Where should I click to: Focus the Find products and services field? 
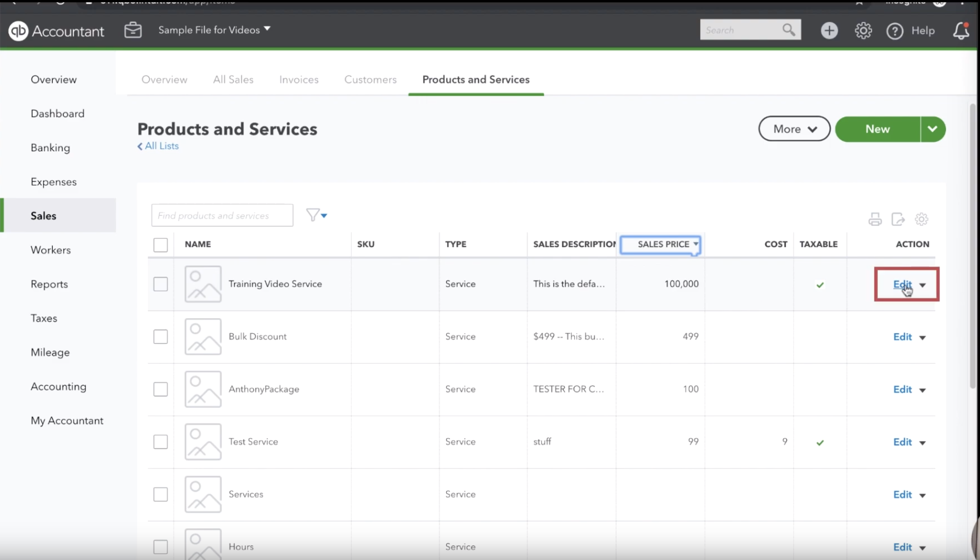222,215
